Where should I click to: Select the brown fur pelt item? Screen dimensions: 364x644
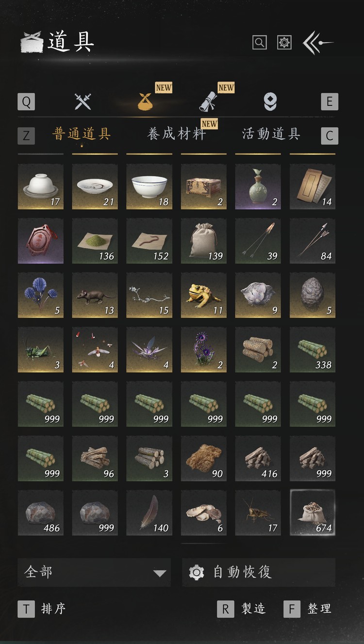pos(204,459)
